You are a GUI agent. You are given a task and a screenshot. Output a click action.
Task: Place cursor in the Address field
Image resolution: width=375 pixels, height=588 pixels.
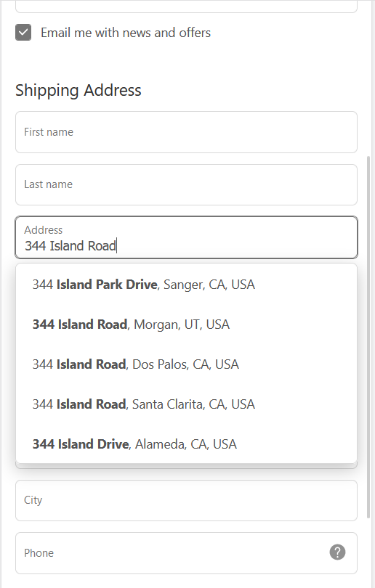(186, 237)
